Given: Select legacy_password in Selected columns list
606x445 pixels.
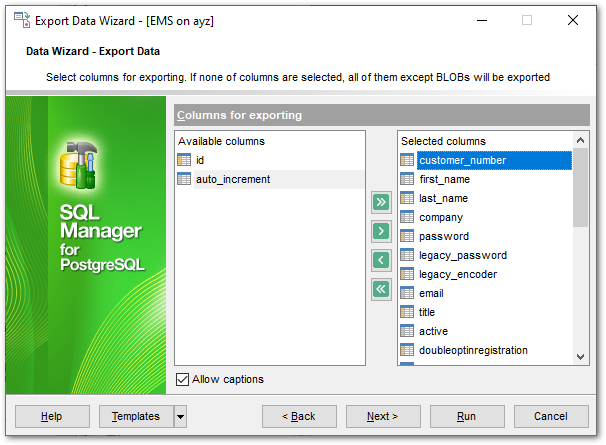Looking at the screenshot, I should 462,255.
